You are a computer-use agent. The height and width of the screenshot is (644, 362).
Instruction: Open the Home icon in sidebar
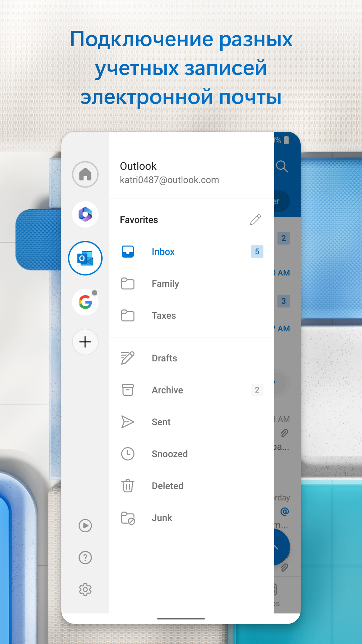tap(85, 174)
